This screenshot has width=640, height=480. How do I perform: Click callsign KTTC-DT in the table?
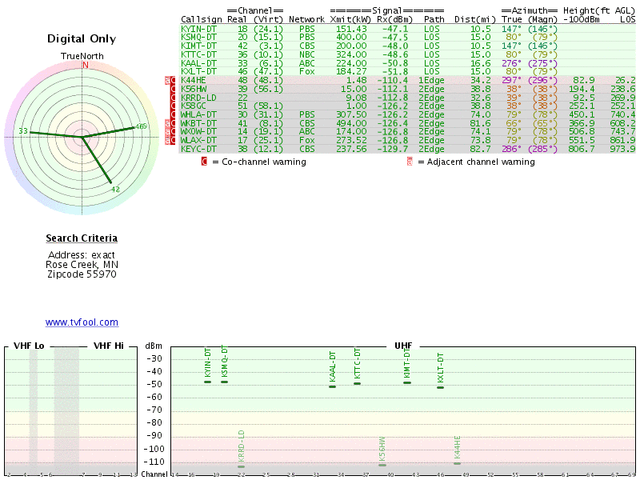199,55
